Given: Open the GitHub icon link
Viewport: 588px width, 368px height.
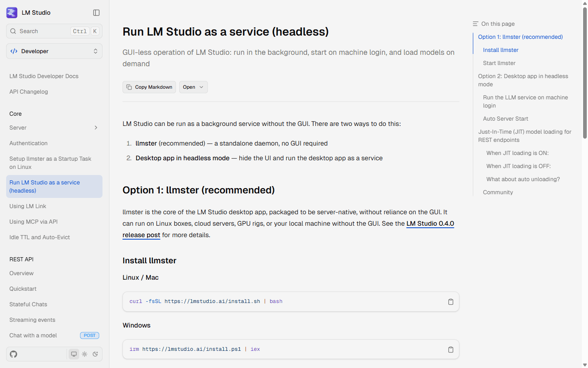Looking at the screenshot, I should click(x=13, y=354).
